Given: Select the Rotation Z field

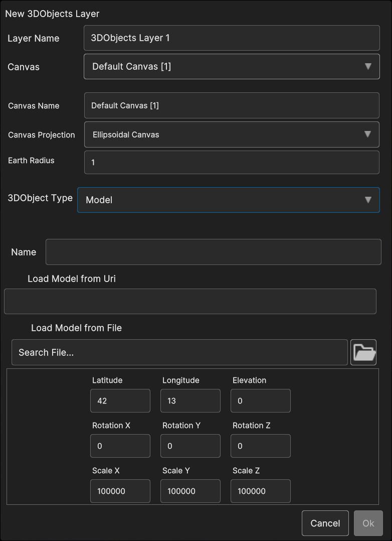Looking at the screenshot, I should pyautogui.click(x=261, y=446).
